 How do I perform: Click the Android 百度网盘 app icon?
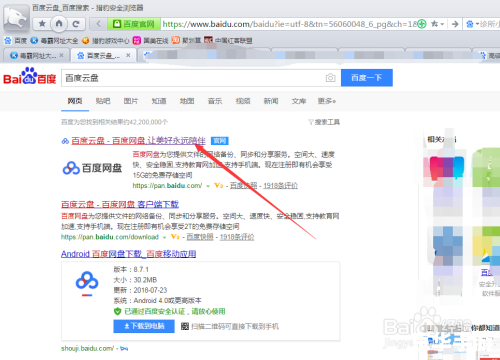87,283
